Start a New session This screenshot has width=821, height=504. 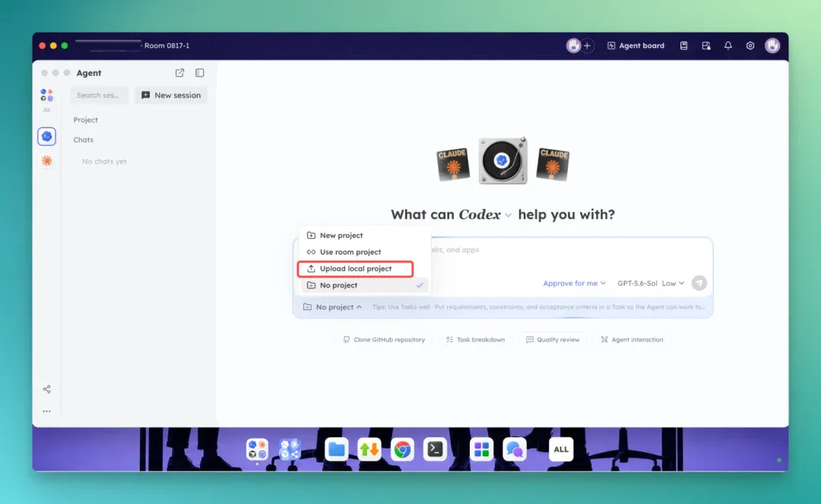(171, 95)
